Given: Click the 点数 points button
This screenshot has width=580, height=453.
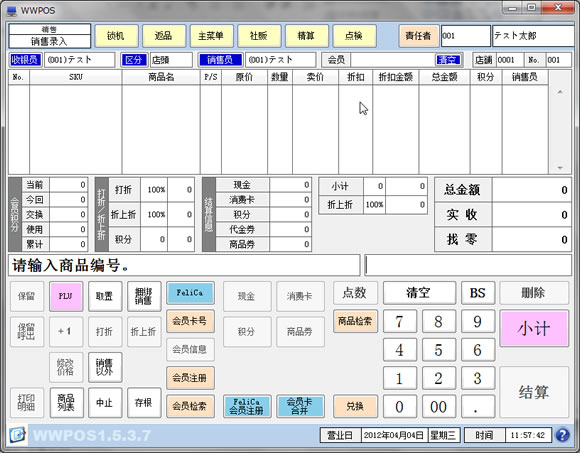Looking at the screenshot, I should pos(355,293).
